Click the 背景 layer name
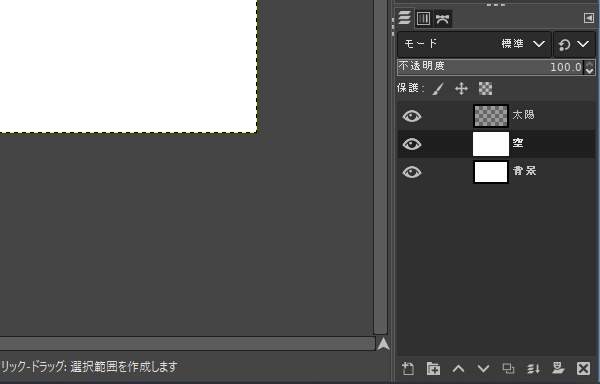 (x=524, y=171)
